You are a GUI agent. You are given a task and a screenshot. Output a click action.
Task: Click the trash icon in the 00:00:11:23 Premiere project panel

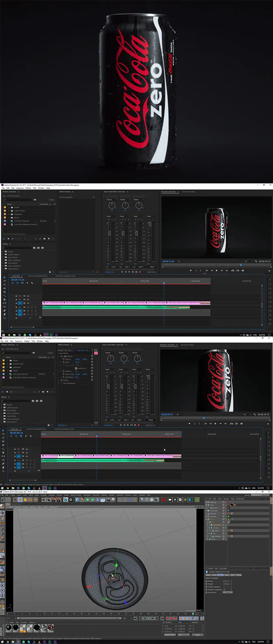point(53,239)
